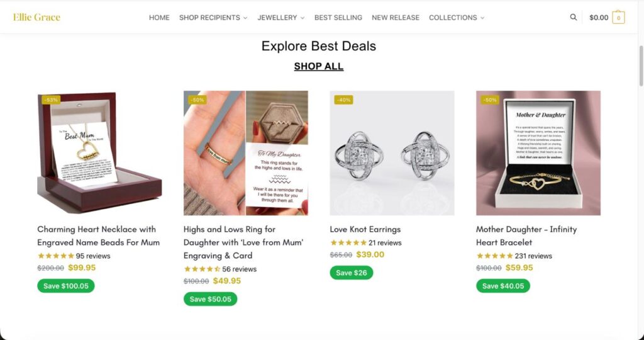The image size is (644, 340).
Task: Click the SHOP ALL link
Action: (x=319, y=66)
